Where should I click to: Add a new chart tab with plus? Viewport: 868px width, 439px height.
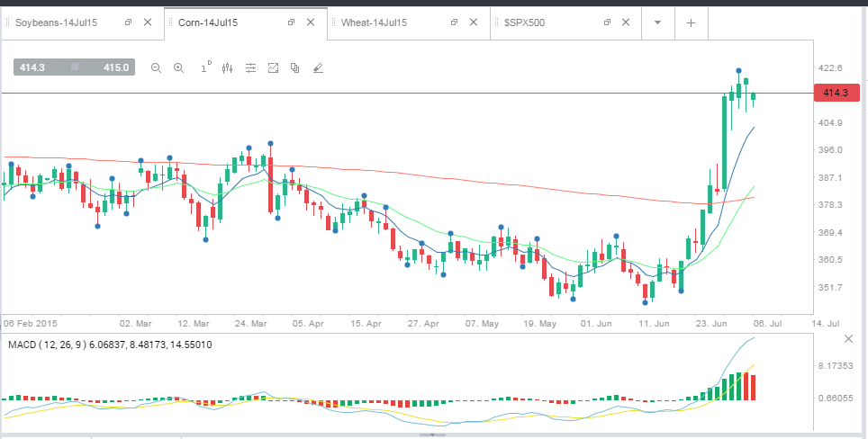tap(691, 22)
